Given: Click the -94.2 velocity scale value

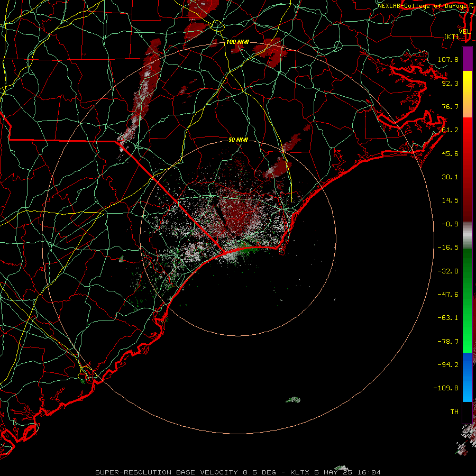Looking at the screenshot, I should [448, 365].
